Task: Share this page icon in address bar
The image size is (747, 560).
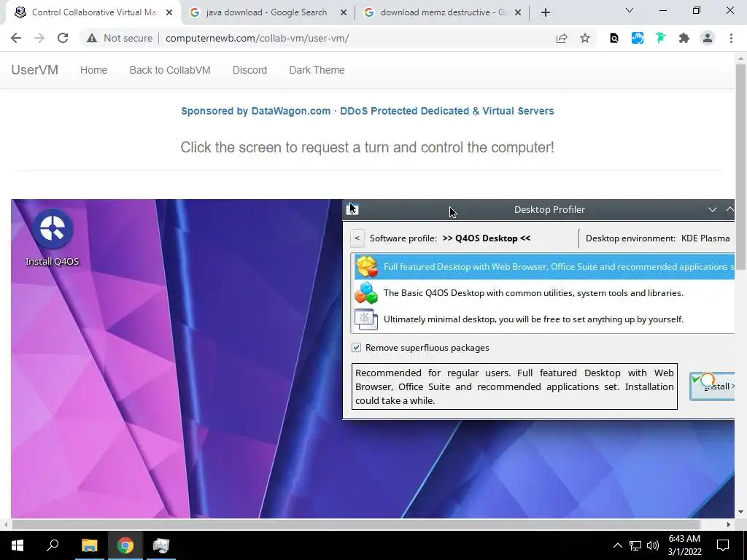Action: [x=562, y=38]
